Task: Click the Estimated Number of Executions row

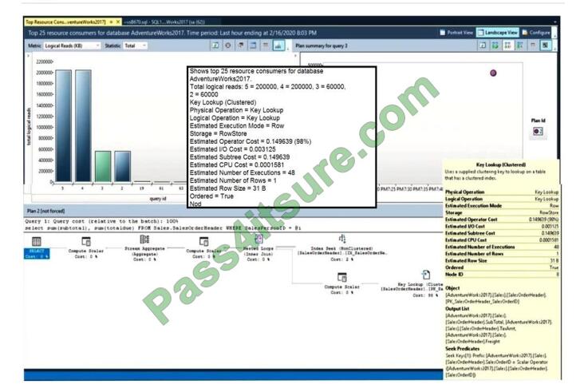Action: tap(502, 247)
